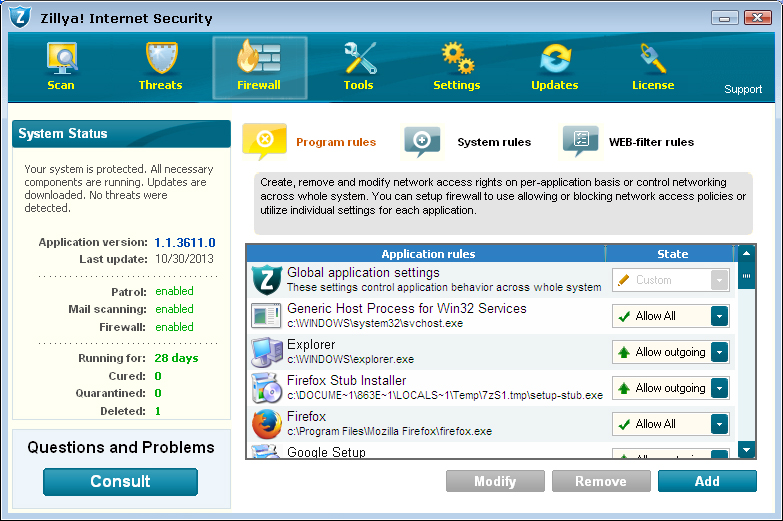Click the Zillya logo in title bar
Screen dimensions: 783x521
click(x=20, y=17)
